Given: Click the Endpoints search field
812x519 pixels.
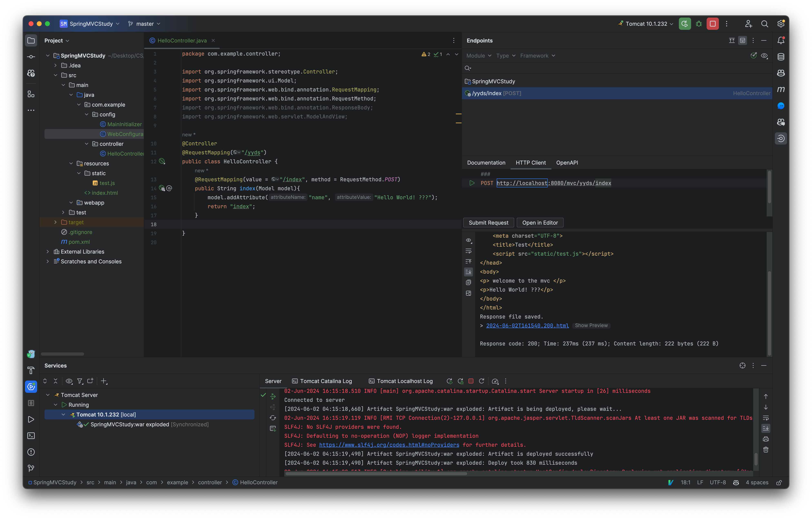Looking at the screenshot, I should [617, 68].
